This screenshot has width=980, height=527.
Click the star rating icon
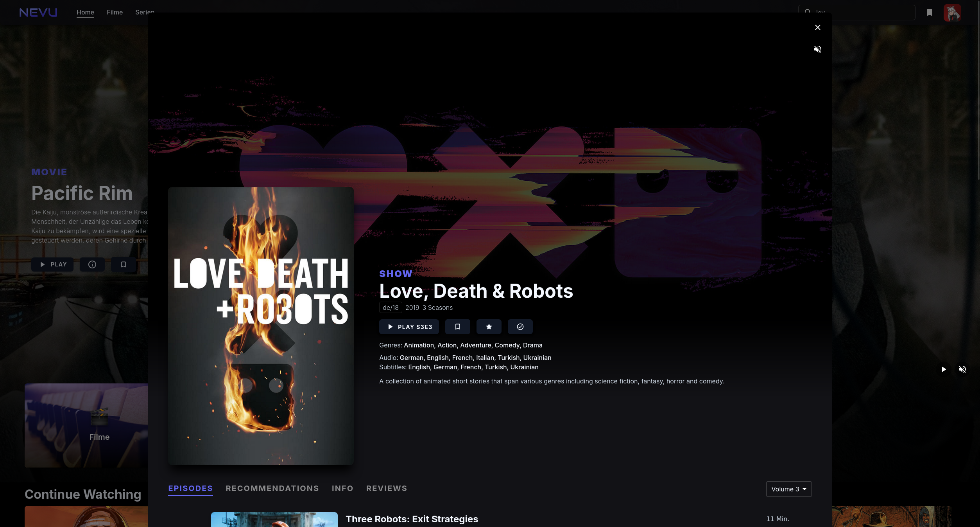pyautogui.click(x=489, y=327)
